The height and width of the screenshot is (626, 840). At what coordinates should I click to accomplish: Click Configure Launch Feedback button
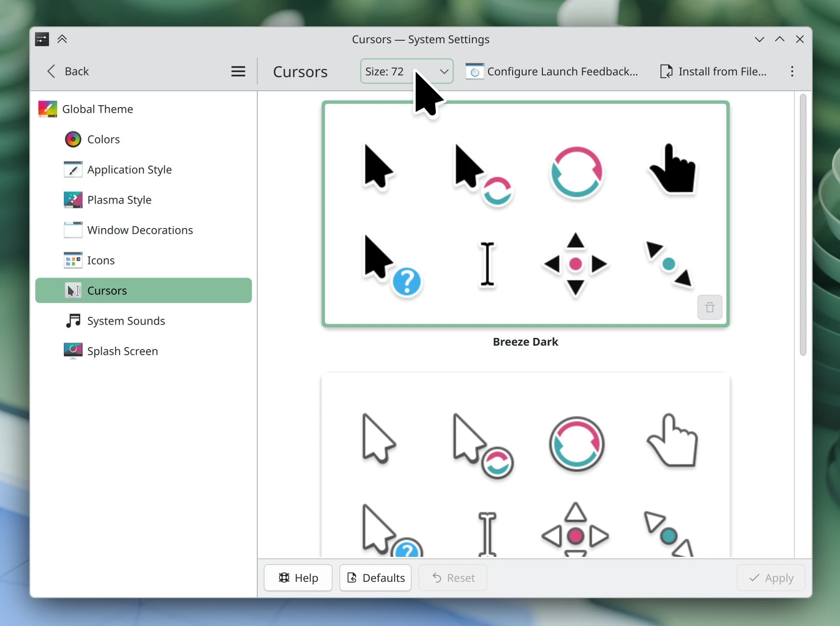tap(552, 72)
